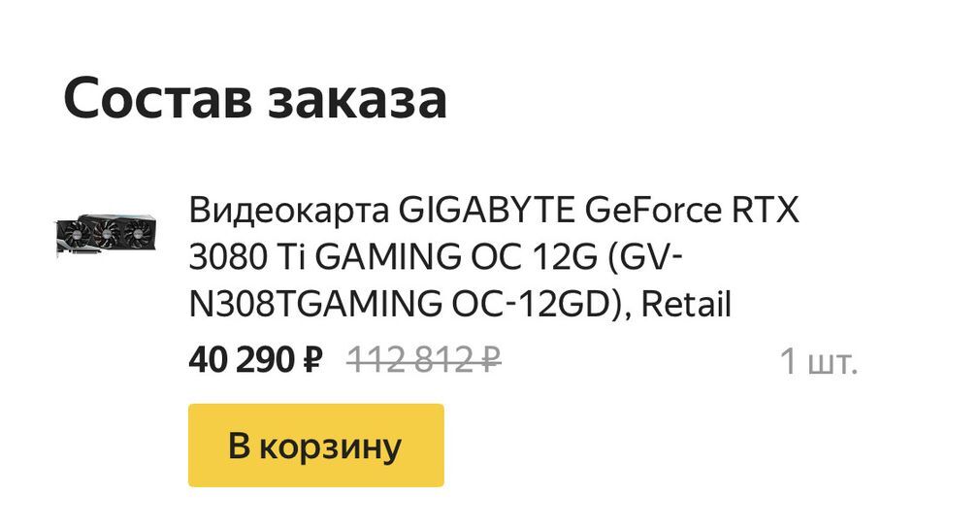The height and width of the screenshot is (529, 980).
Task: Click the GAMING OC 12G text
Action: (451, 257)
